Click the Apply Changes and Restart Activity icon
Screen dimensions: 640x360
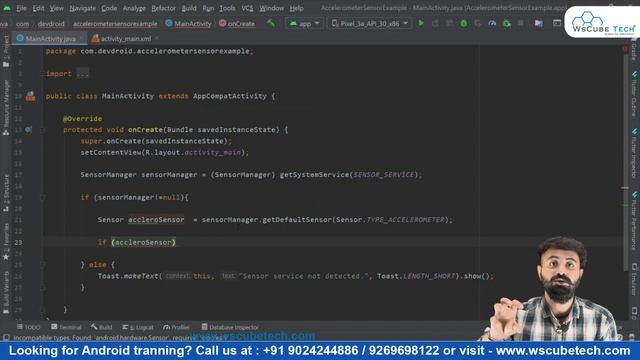436,23
